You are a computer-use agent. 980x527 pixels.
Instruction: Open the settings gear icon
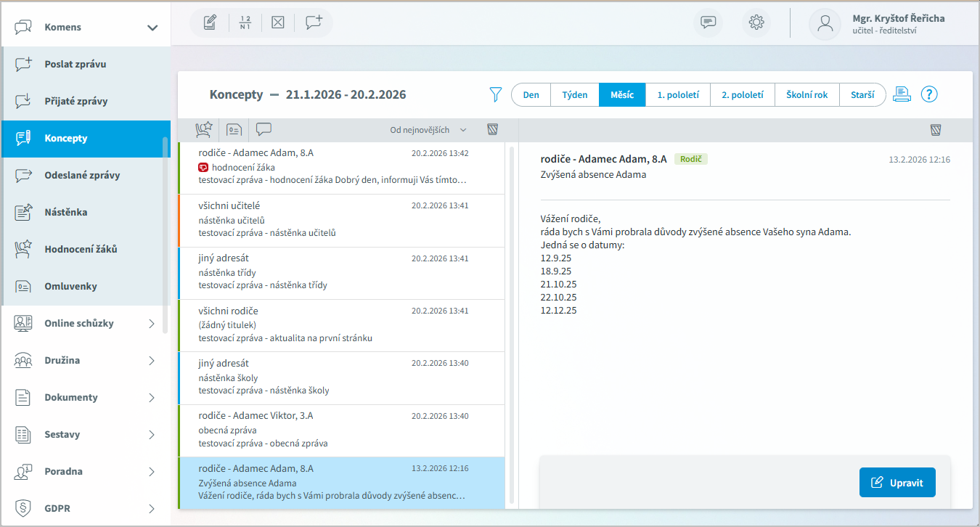tap(756, 23)
